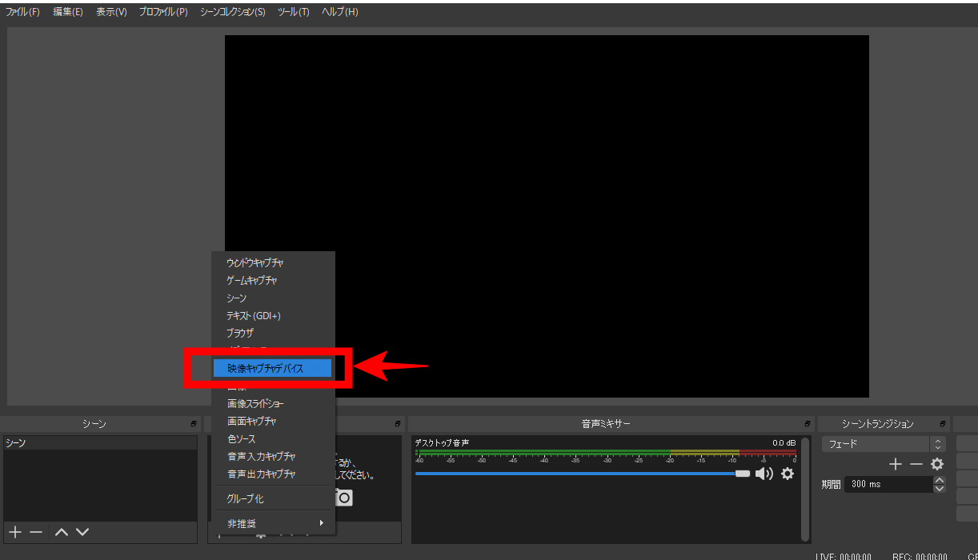Remove the transition with the minus icon

[x=917, y=463]
